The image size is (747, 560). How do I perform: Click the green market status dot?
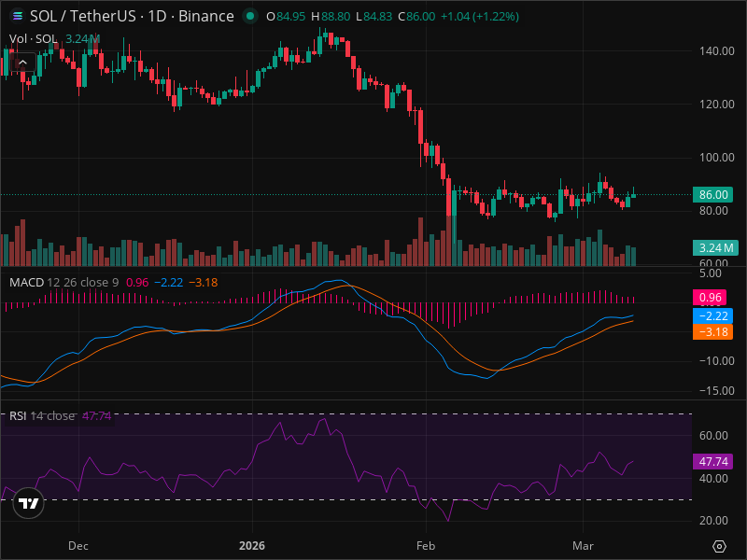tap(249, 16)
